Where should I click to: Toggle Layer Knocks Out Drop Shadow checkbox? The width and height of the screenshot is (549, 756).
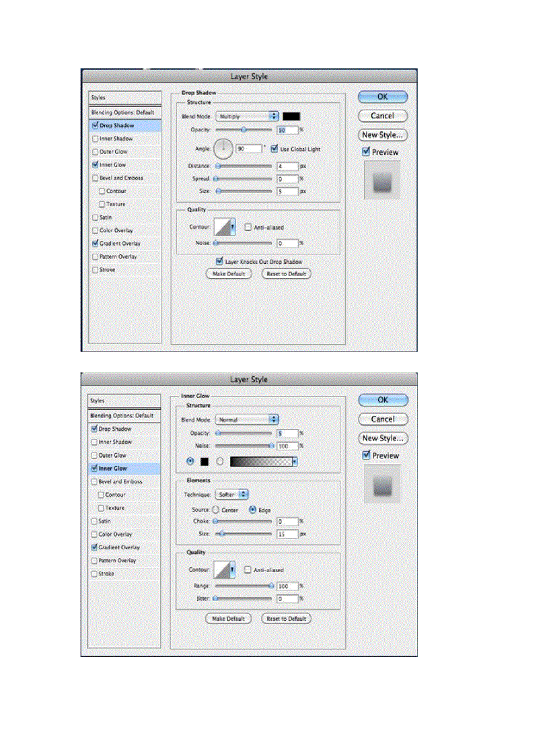pyautogui.click(x=219, y=261)
